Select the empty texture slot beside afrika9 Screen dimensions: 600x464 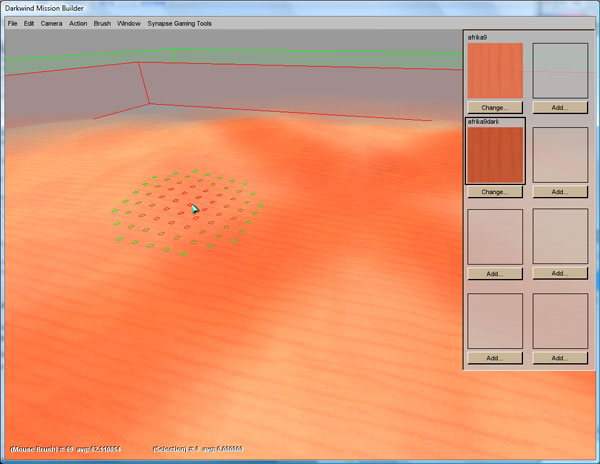(x=560, y=70)
